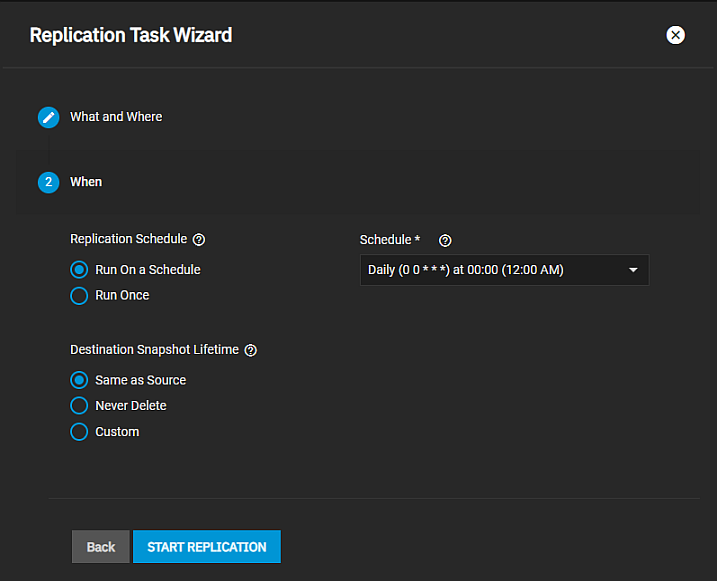Choose the Never Delete radio button
This screenshot has height=581, width=717.
(x=79, y=406)
